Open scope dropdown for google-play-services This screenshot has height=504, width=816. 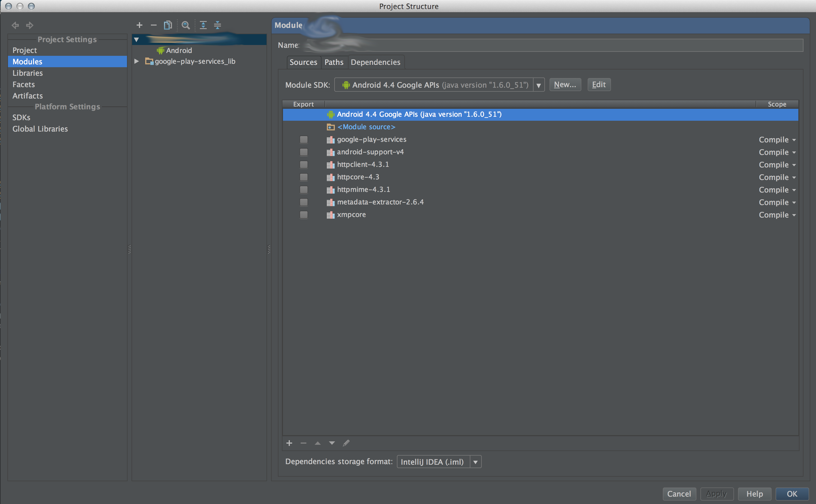[x=777, y=140]
